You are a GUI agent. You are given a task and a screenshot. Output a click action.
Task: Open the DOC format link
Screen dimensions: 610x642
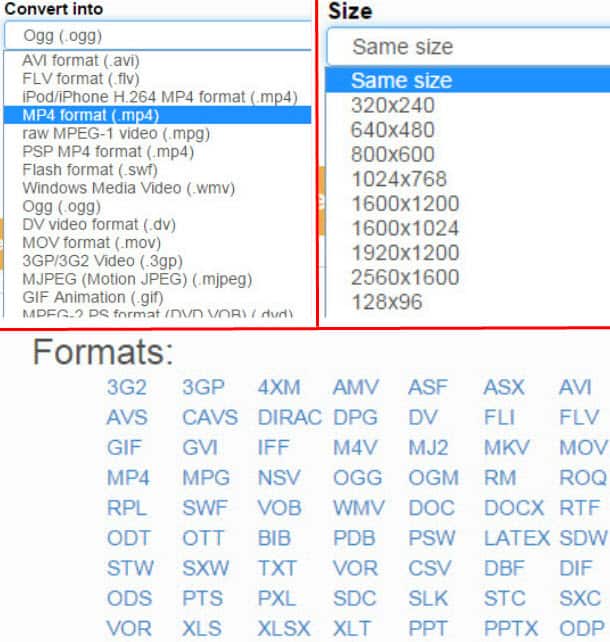(432, 508)
